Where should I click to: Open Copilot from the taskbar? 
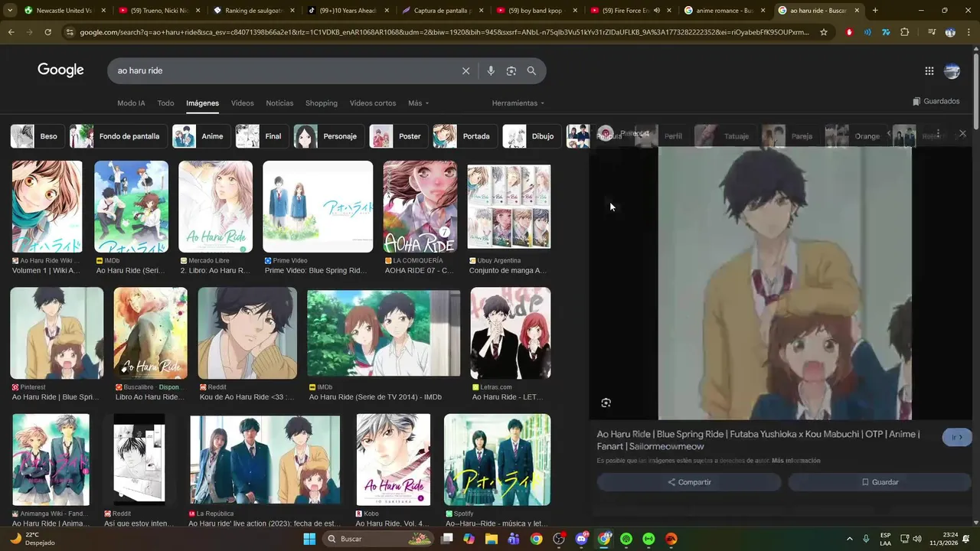tap(469, 539)
